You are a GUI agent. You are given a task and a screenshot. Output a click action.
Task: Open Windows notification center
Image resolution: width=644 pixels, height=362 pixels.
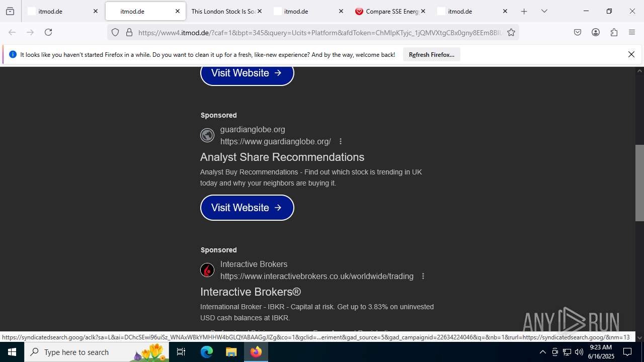[x=627, y=352]
